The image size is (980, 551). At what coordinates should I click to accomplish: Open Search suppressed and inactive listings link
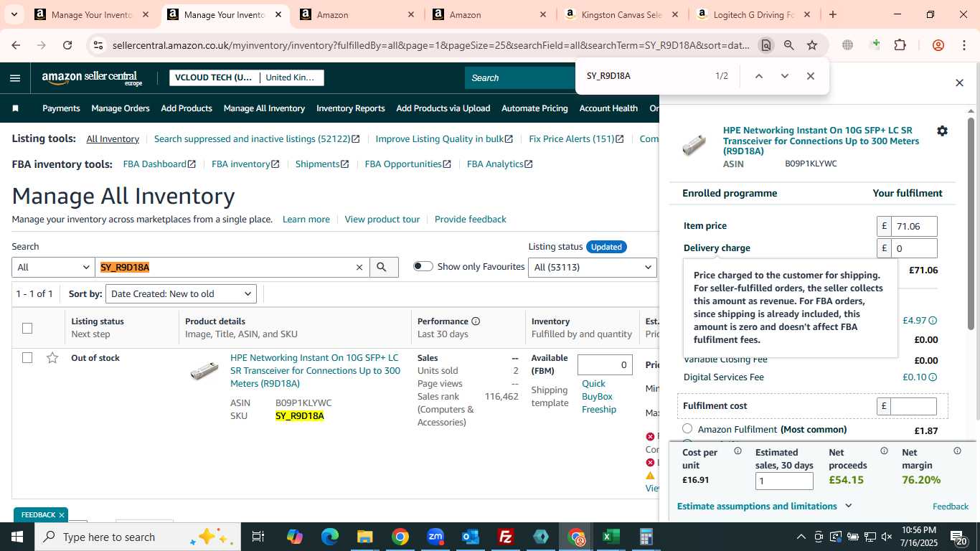257,139
